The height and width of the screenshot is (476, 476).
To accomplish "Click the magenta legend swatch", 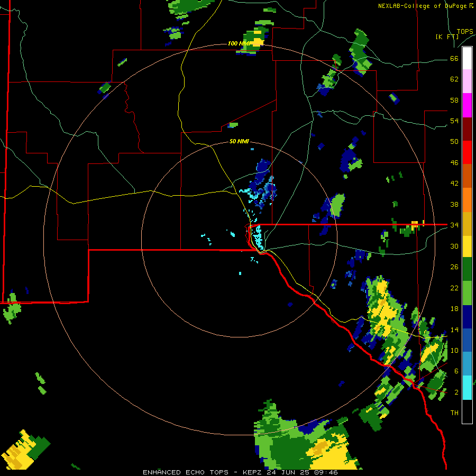I will 467,105.
